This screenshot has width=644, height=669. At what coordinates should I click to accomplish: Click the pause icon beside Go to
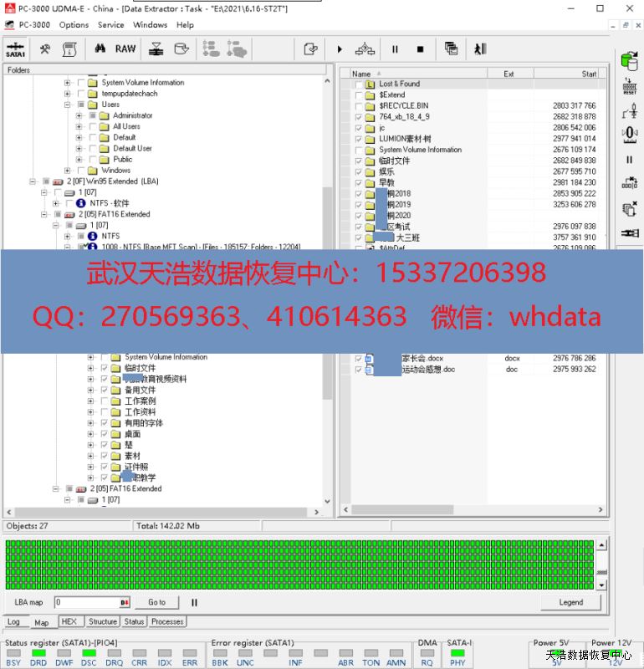[194, 602]
